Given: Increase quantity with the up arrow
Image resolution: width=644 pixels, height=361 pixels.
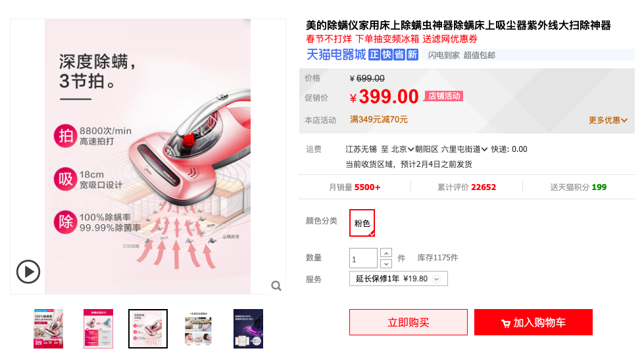Looking at the screenshot, I should click(x=386, y=253).
